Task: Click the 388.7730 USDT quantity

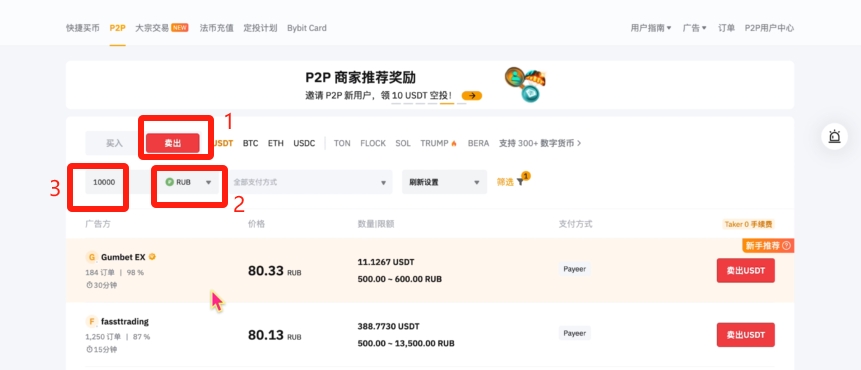Action: point(388,327)
